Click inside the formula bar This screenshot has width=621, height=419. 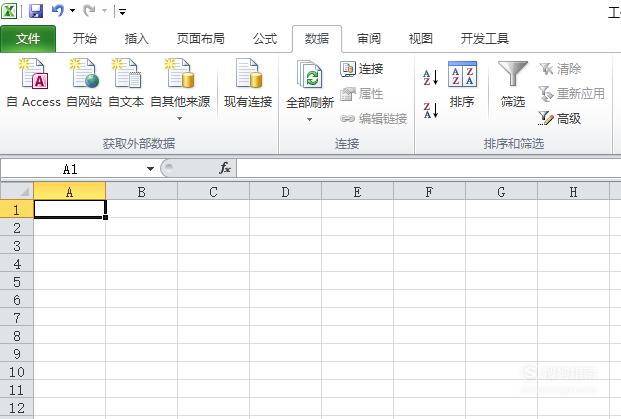tap(429, 169)
